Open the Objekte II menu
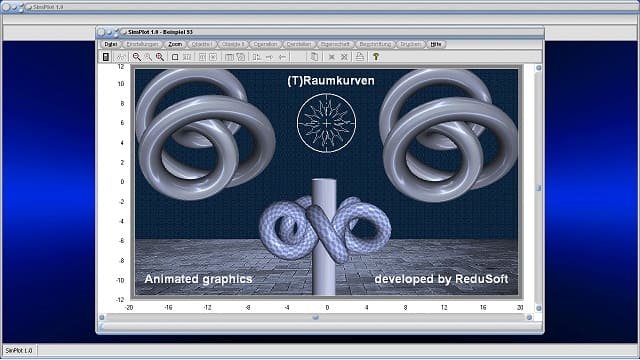 [233, 44]
